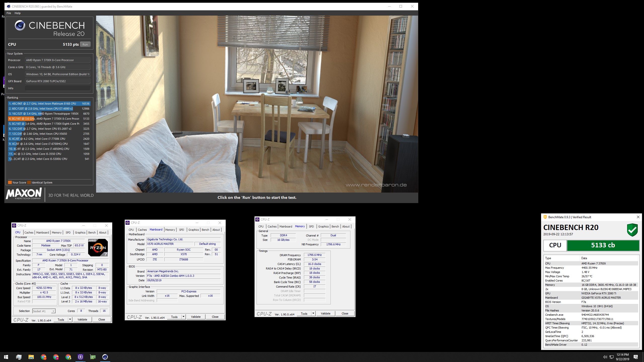Expand Tools dropdown arrow in left CPU-Z
644x362 pixels.
pyautogui.click(x=70, y=320)
